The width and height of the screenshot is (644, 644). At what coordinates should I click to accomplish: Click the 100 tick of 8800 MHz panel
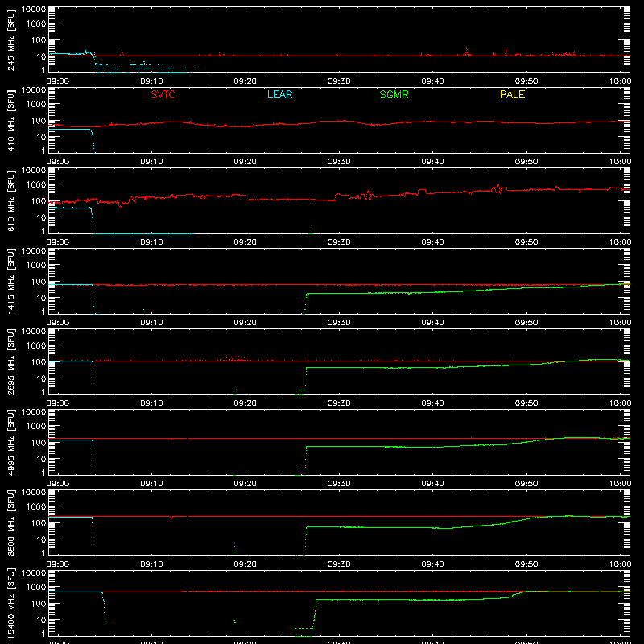pyautogui.click(x=39, y=523)
